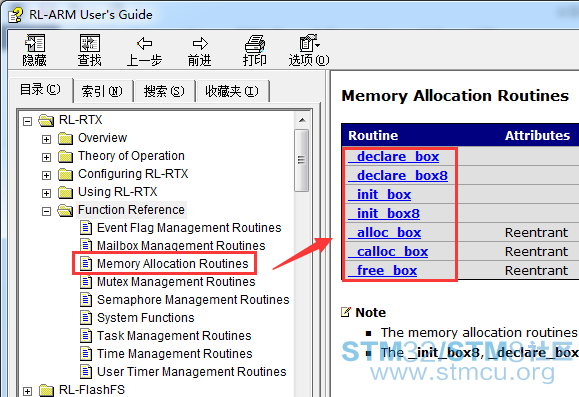Click the System Functions page icon
Screen dimensions: 579x397
(86, 318)
